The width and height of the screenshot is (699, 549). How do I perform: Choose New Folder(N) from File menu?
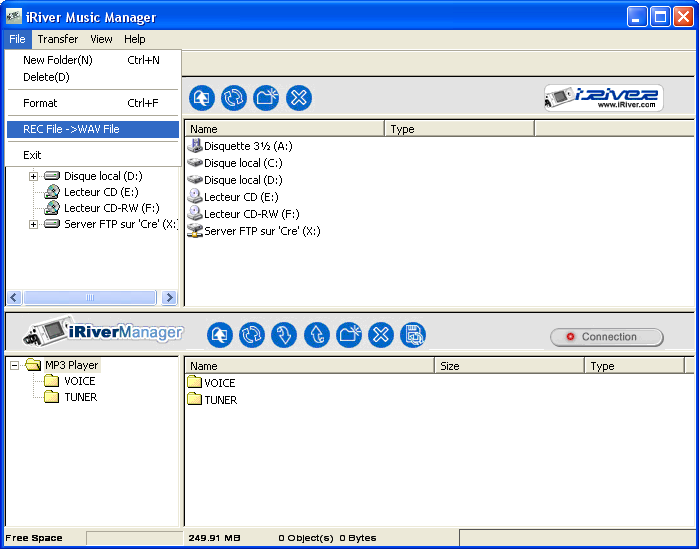(93, 60)
